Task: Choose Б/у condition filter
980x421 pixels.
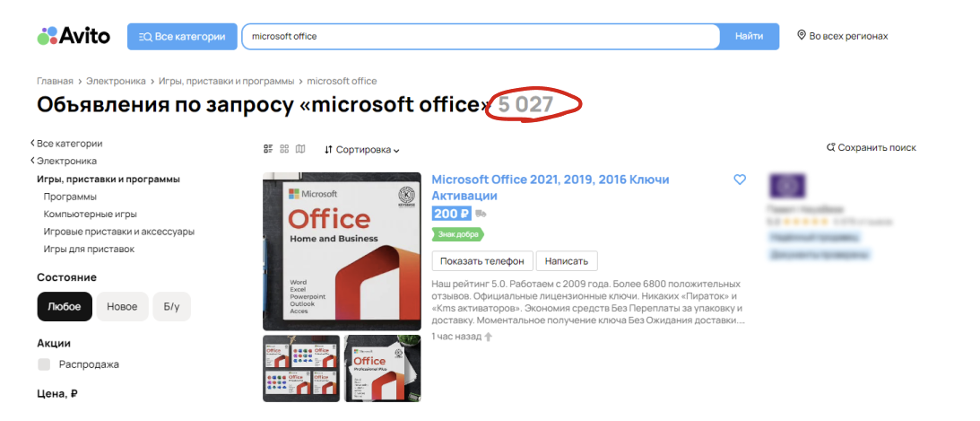Action: (x=172, y=306)
